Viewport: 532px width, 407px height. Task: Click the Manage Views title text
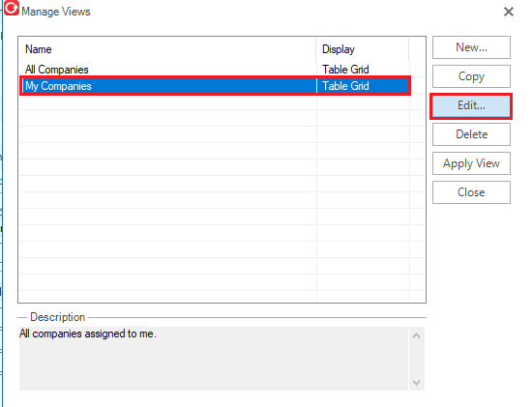(56, 12)
